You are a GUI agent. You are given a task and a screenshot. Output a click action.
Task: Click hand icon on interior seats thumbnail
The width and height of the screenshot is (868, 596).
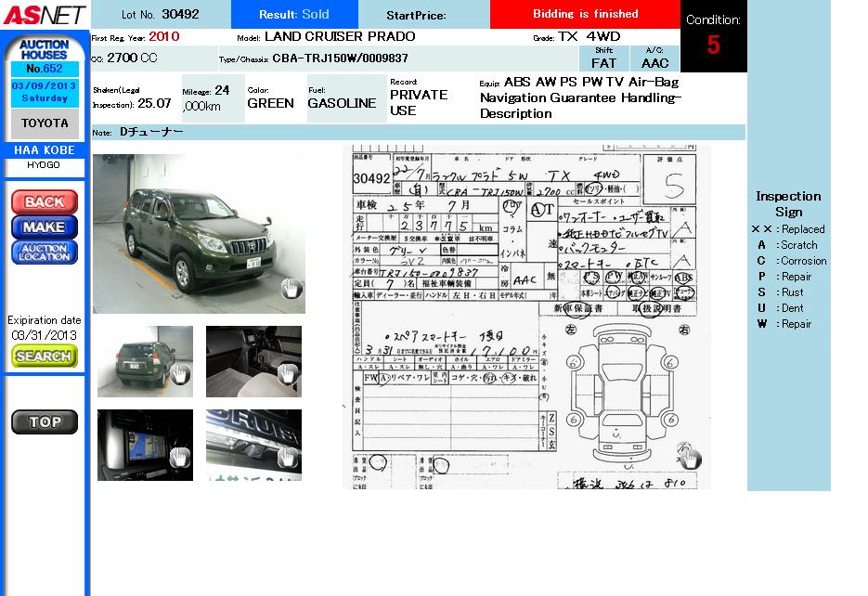tap(288, 374)
